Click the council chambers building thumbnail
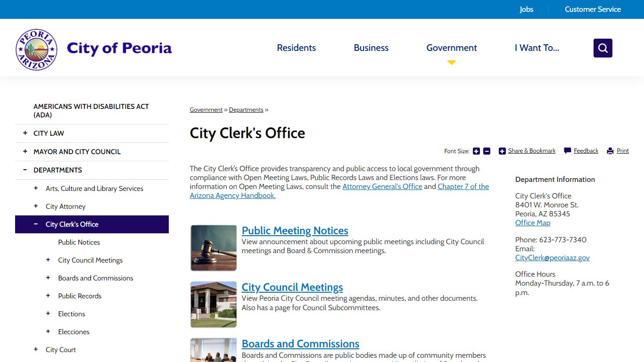Image resolution: width=644 pixels, height=362 pixels. tap(214, 304)
